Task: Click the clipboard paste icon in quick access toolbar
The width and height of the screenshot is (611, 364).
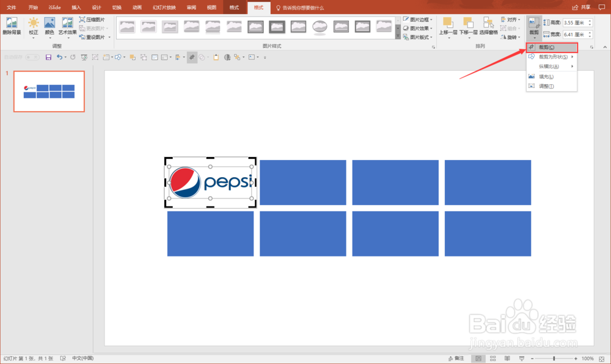Action: tap(216, 57)
